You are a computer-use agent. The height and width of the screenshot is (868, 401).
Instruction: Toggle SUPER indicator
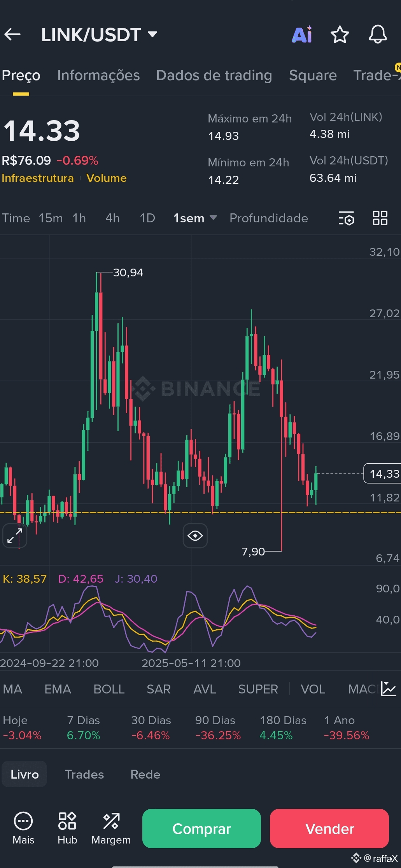tap(258, 689)
